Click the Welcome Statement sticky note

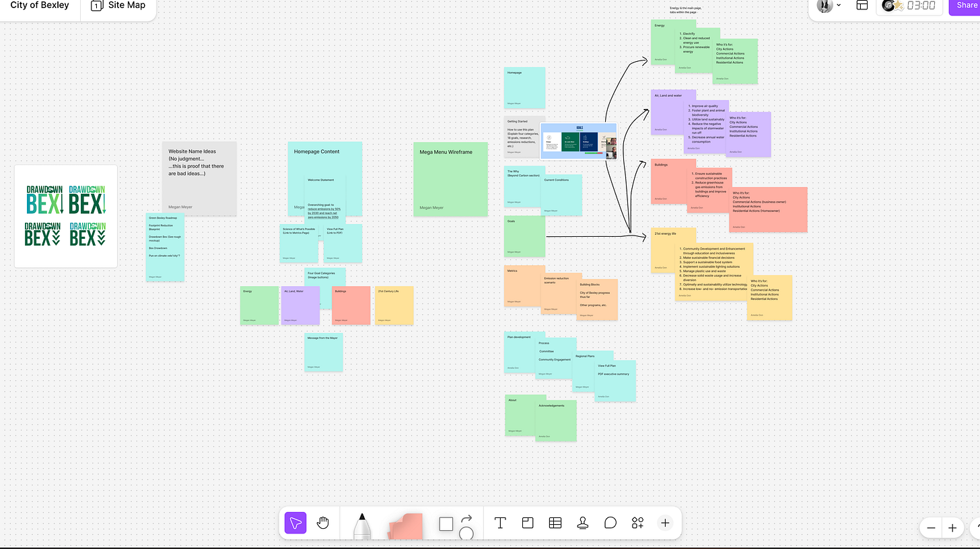click(326, 200)
